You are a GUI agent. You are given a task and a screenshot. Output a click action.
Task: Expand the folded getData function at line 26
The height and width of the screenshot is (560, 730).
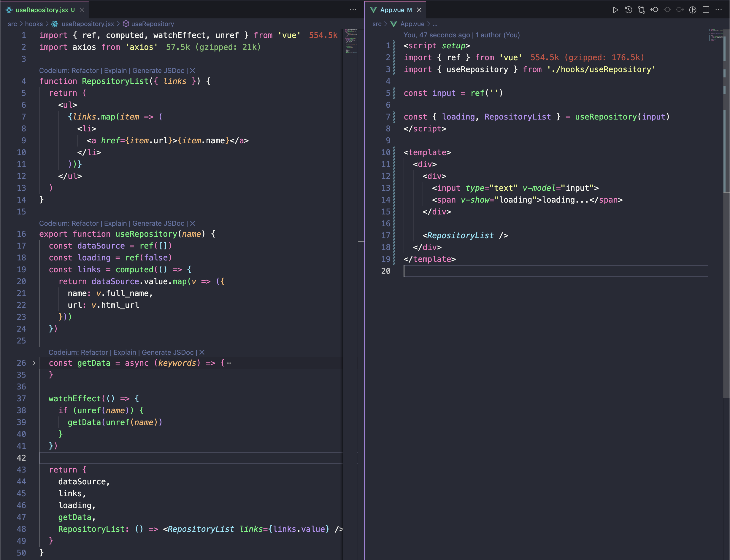coord(34,363)
